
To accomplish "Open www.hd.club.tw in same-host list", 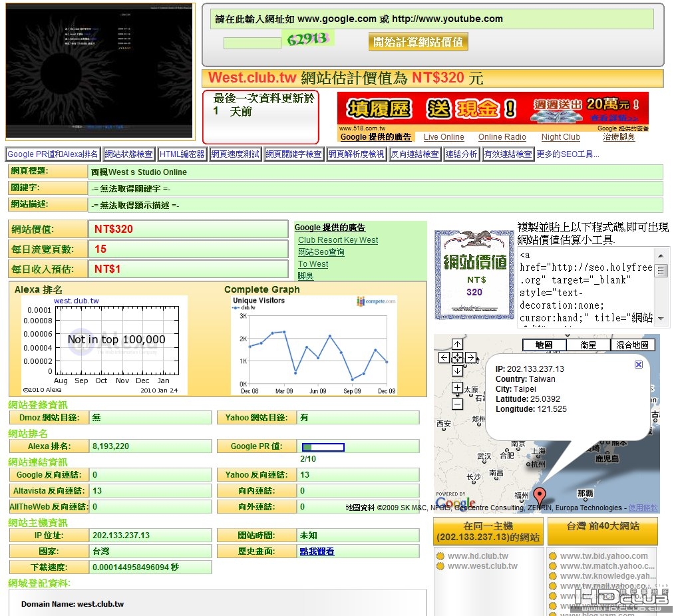I will click(478, 556).
